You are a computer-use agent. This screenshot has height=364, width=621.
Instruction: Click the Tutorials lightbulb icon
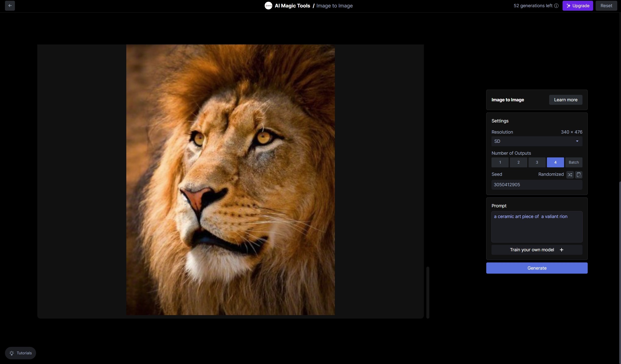[12, 353]
